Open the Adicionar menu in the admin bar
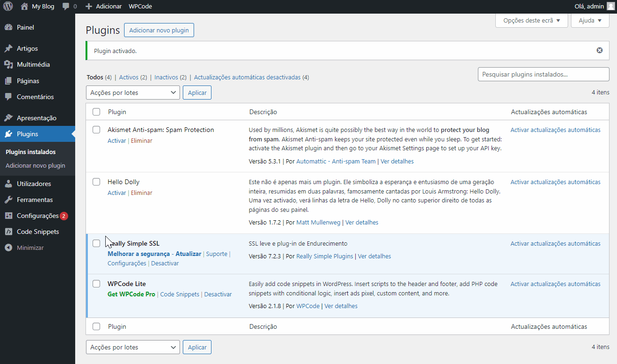 coord(103,7)
